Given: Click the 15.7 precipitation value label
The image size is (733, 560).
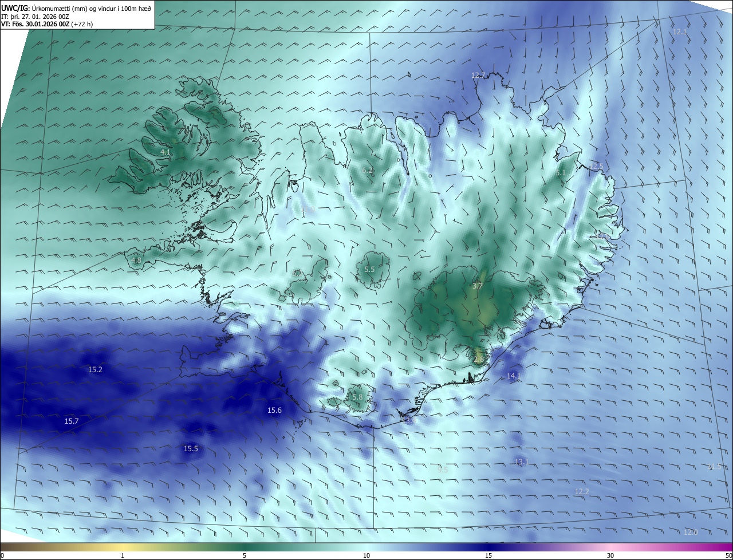Looking at the screenshot, I should tap(72, 421).
